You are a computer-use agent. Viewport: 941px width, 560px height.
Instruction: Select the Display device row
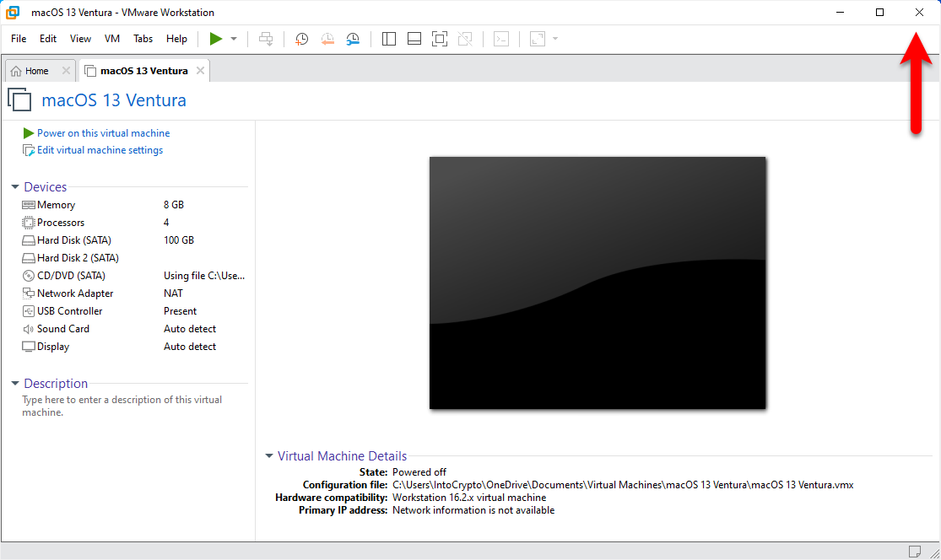click(133, 347)
